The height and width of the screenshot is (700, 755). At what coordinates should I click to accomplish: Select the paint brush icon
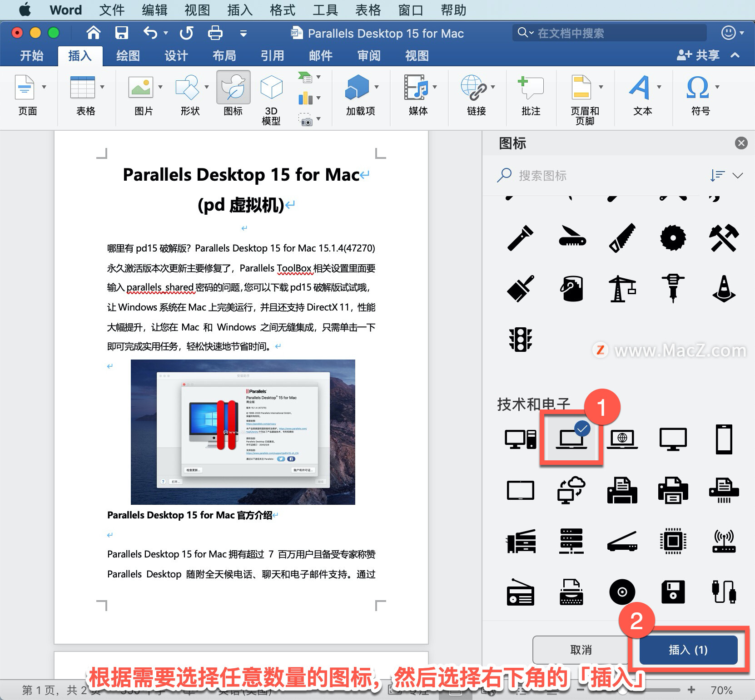521,288
